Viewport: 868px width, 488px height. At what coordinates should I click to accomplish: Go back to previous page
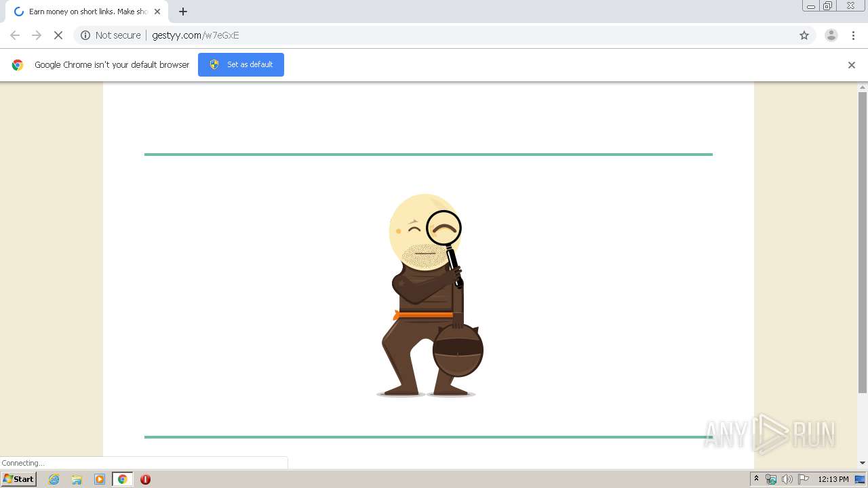point(15,35)
